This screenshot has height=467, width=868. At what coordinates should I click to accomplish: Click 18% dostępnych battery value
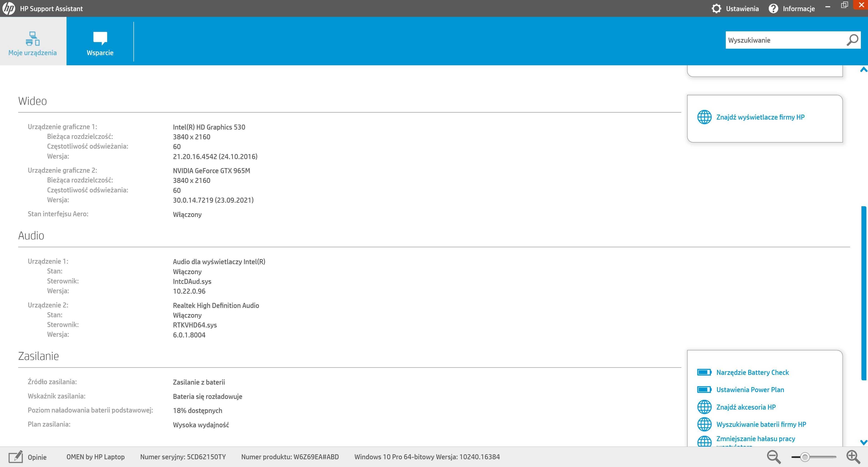click(197, 410)
